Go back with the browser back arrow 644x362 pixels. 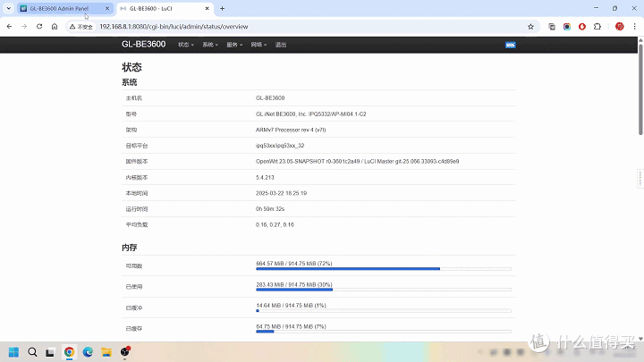click(9, 26)
